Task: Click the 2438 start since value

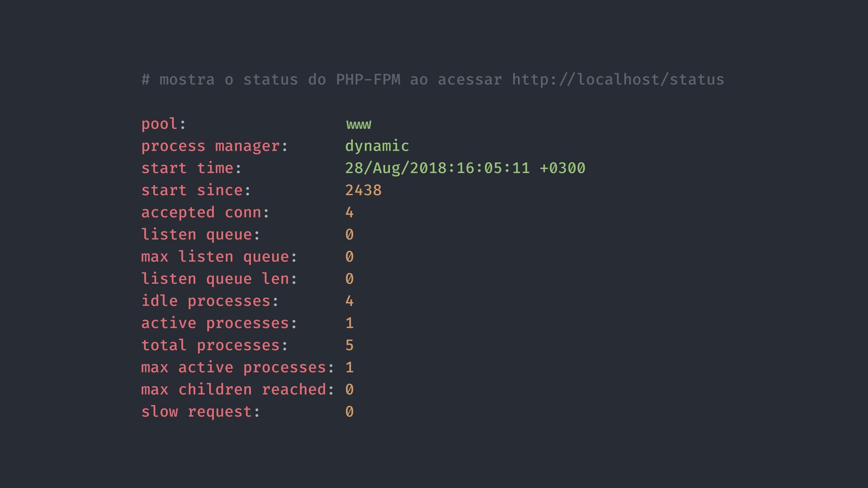Action: click(x=363, y=190)
